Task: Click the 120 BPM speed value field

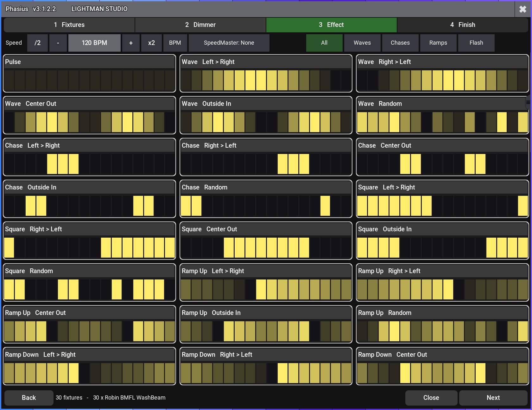Action: [x=94, y=43]
